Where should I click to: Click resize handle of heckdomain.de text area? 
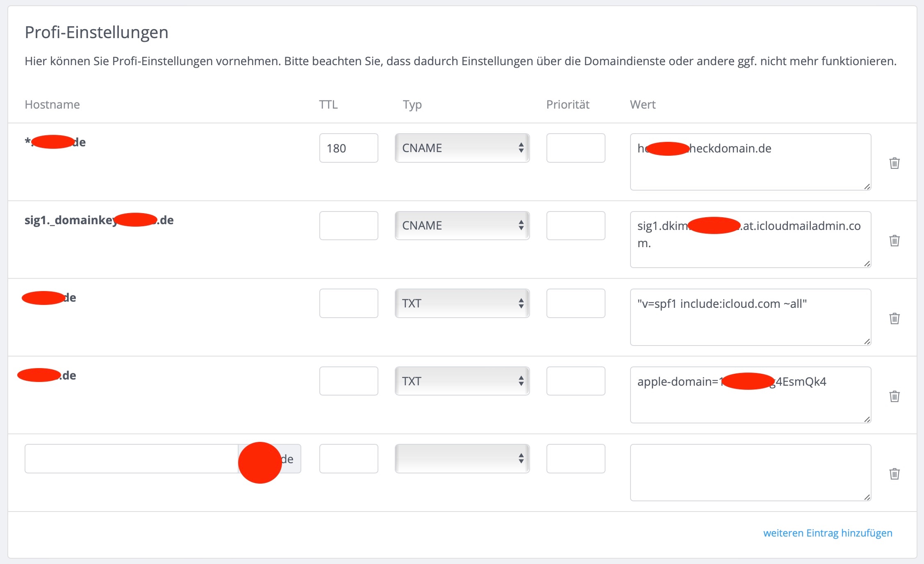867,186
